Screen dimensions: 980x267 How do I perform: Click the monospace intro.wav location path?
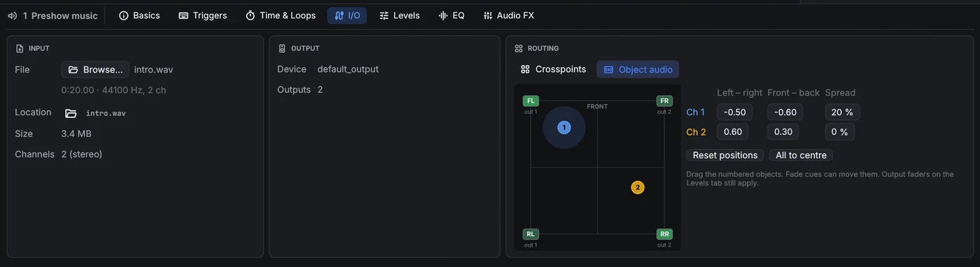click(106, 113)
